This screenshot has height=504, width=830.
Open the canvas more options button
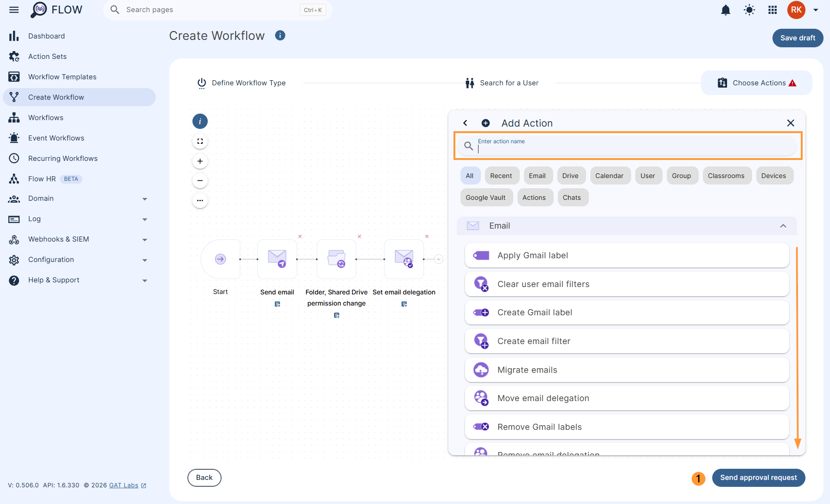coord(200,201)
